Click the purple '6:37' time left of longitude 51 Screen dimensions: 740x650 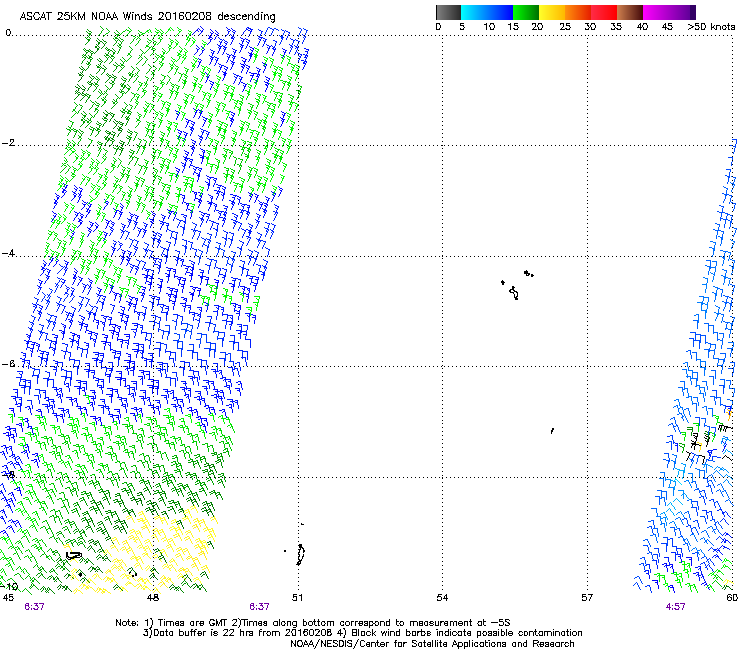point(259,607)
